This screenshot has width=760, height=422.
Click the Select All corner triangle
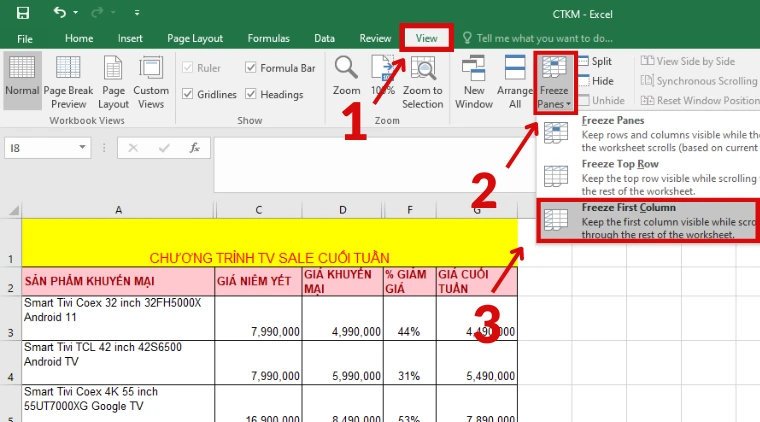[x=14, y=210]
